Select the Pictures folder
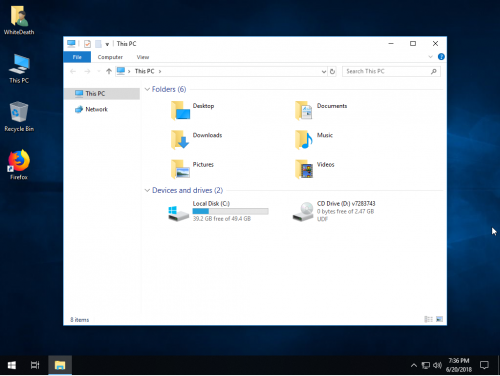 193,169
